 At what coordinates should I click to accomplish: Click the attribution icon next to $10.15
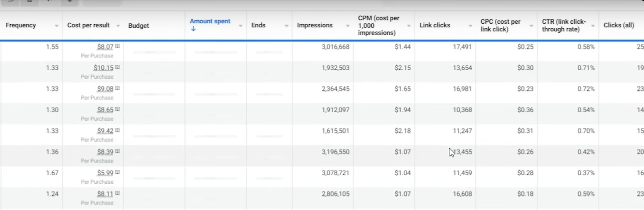118,67
